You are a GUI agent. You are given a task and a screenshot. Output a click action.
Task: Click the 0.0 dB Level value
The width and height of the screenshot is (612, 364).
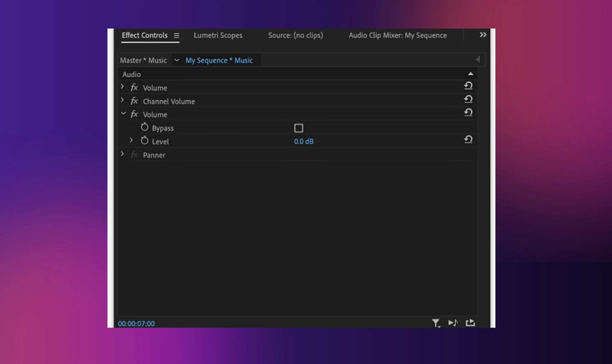(303, 142)
